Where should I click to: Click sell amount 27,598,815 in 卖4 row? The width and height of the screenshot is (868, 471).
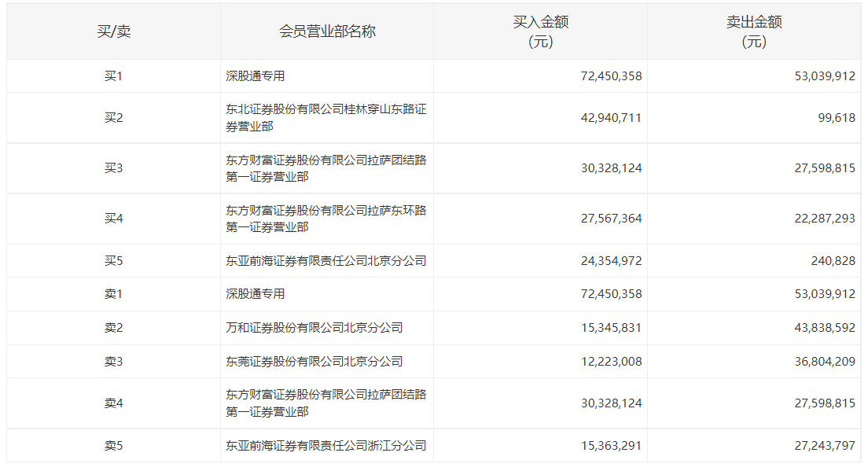(825, 403)
